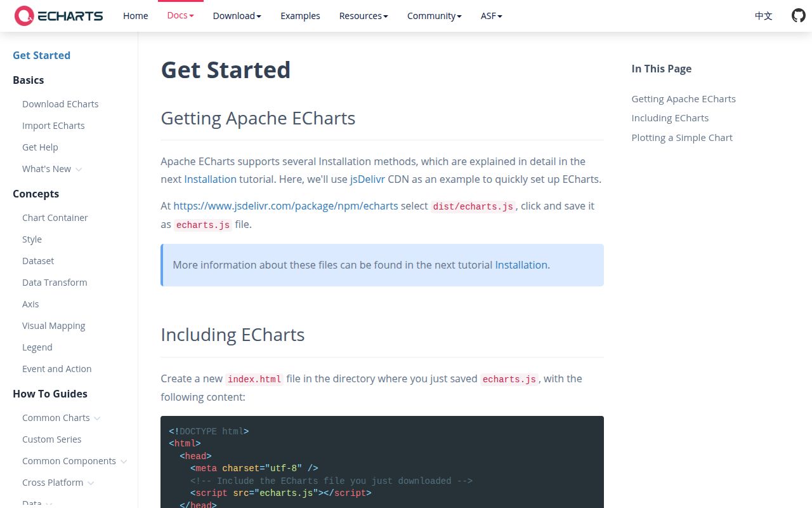This screenshot has width=812, height=508.
Task: Click the Getting Apache ECharts heading
Action: (258, 118)
